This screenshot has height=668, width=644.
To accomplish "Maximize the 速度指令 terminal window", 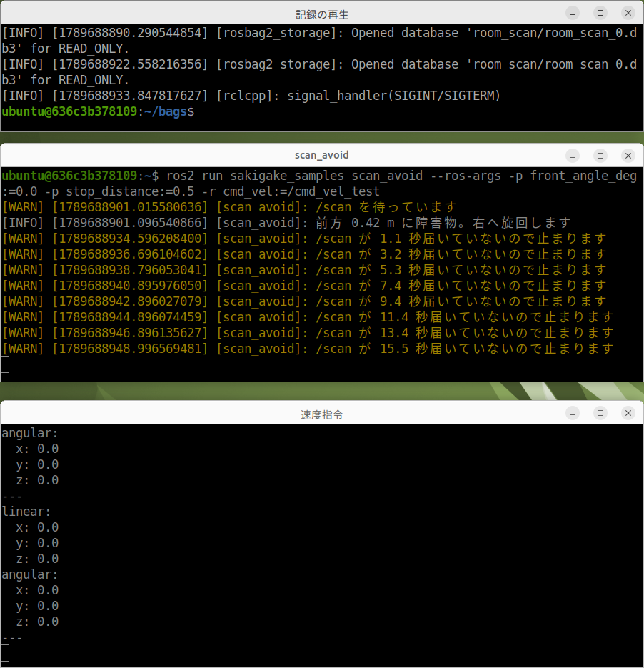I will click(600, 413).
